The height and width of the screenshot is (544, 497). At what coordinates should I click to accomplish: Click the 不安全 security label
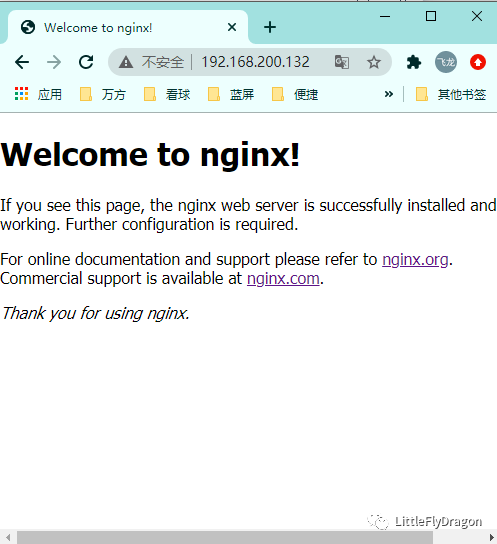click(162, 62)
